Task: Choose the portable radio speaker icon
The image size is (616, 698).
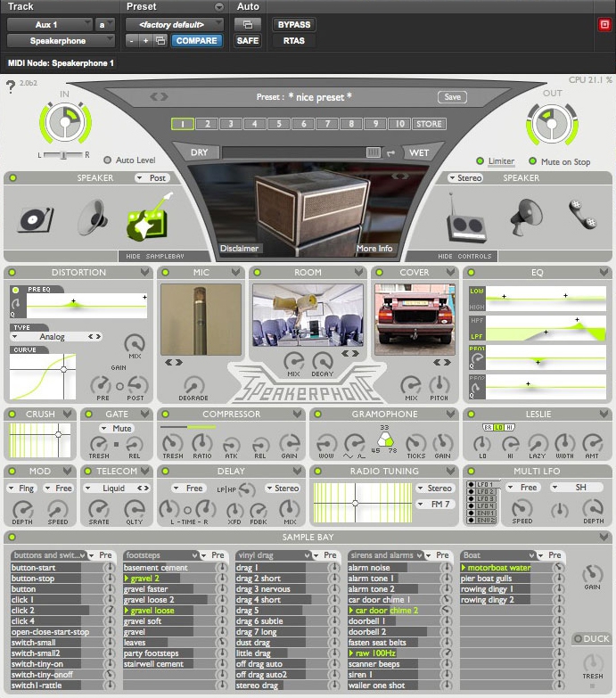Action: (x=466, y=220)
